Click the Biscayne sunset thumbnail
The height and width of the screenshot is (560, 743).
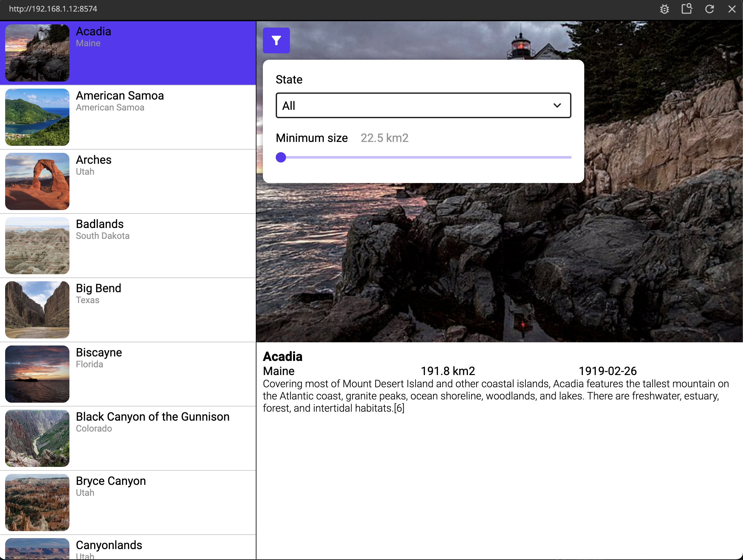click(37, 374)
